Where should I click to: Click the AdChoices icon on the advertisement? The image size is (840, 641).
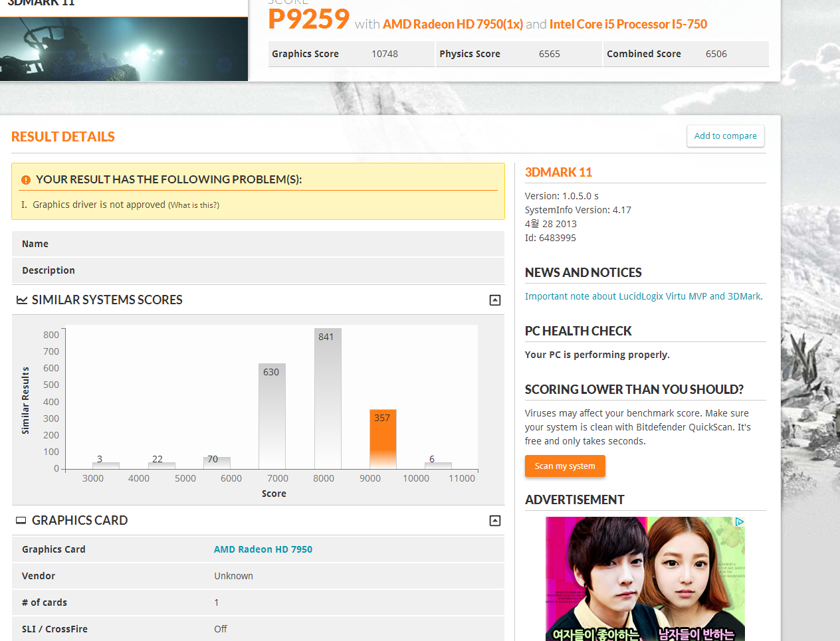(739, 522)
